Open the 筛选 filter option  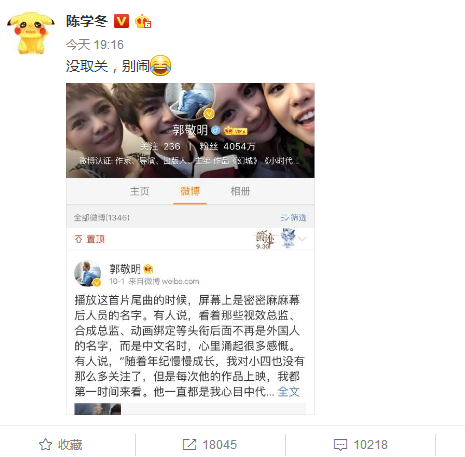[x=293, y=218]
